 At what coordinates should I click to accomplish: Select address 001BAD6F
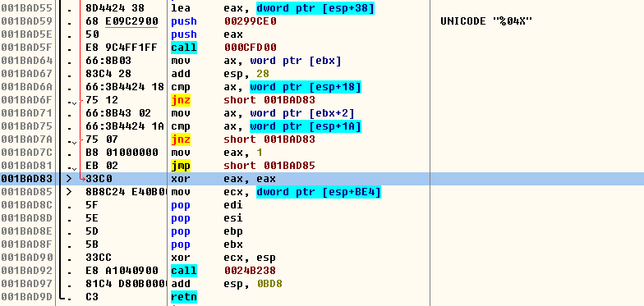pyautogui.click(x=26, y=100)
